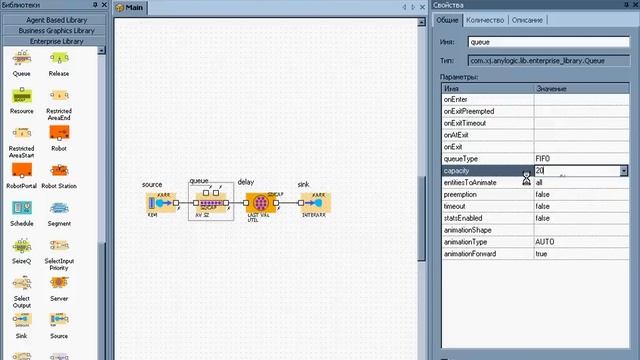Edit the capacity value field showing 20

click(577, 171)
